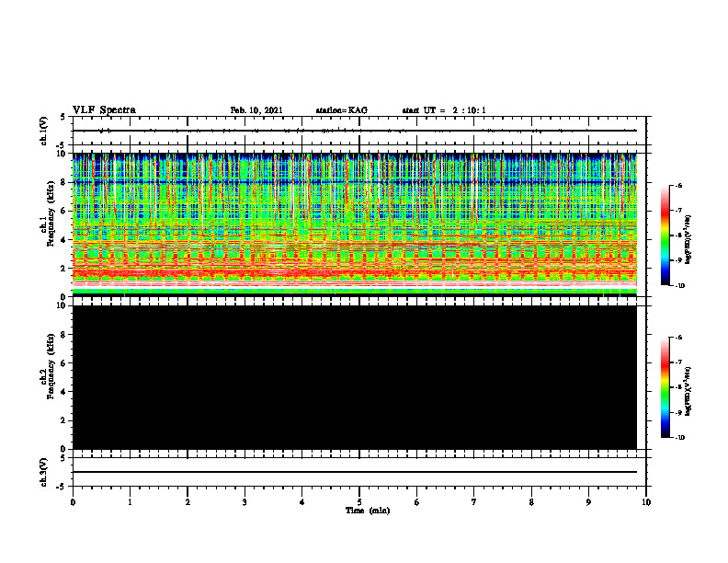The width and height of the screenshot is (728, 563).
Task: Click time axis tick label "7"
Action: pyautogui.click(x=474, y=502)
